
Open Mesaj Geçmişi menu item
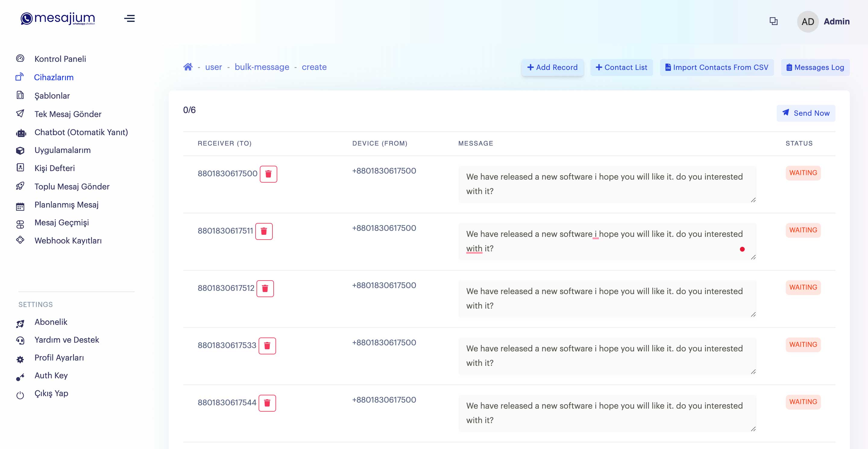pyautogui.click(x=62, y=223)
